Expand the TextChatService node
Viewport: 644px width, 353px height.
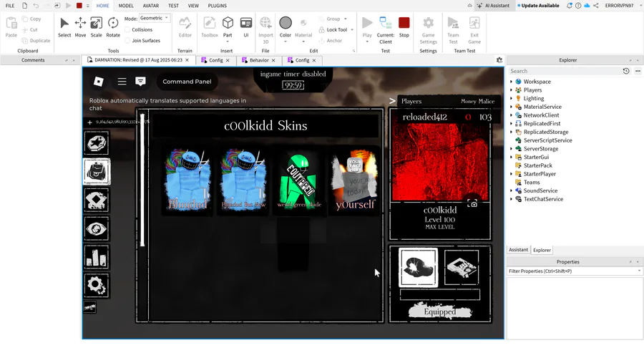tap(512, 199)
